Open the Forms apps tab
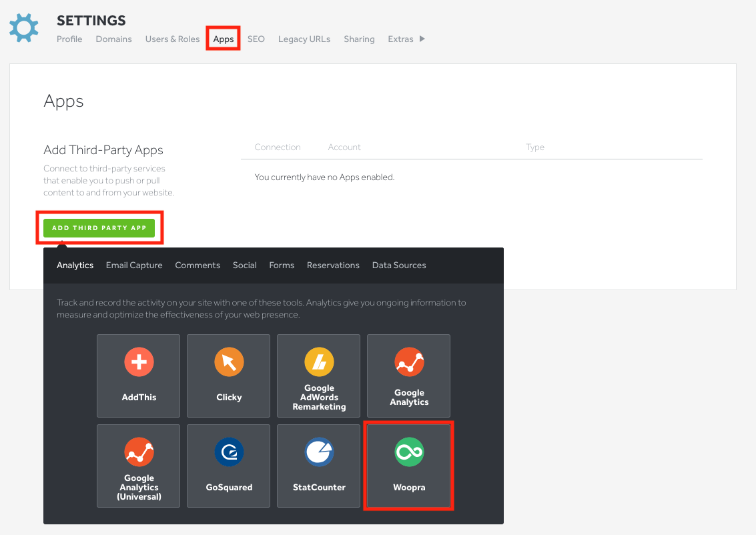The image size is (756, 535). coord(282,265)
